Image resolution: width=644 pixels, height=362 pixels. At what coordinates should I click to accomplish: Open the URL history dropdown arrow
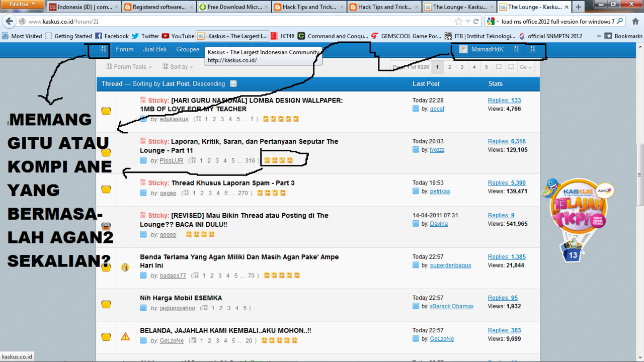pos(468,22)
